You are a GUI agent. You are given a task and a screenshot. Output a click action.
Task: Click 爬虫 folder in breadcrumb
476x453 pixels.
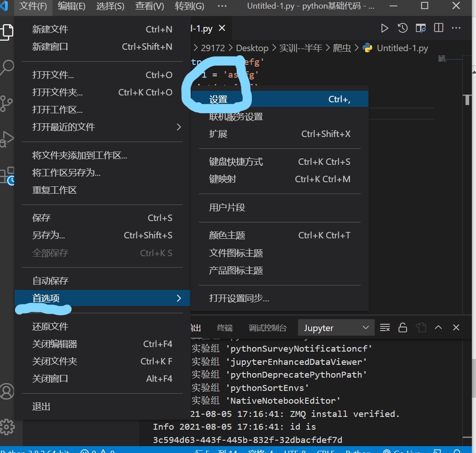pyautogui.click(x=342, y=48)
